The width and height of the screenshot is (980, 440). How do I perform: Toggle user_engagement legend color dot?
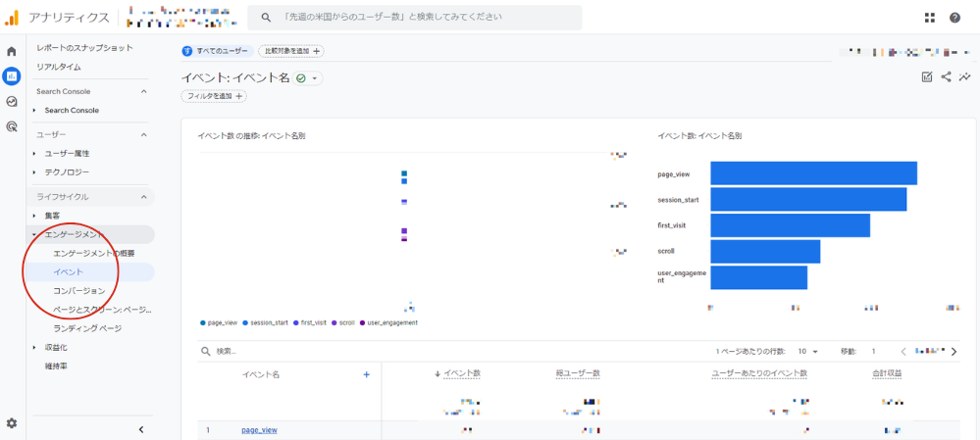click(363, 322)
